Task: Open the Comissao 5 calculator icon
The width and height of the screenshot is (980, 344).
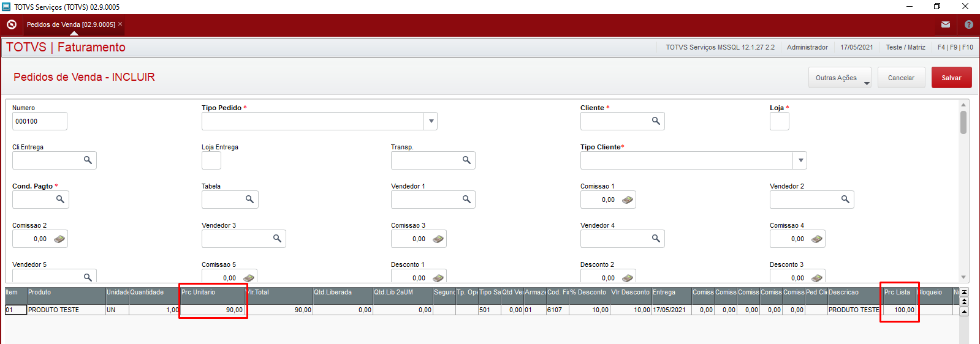Action: [248, 278]
